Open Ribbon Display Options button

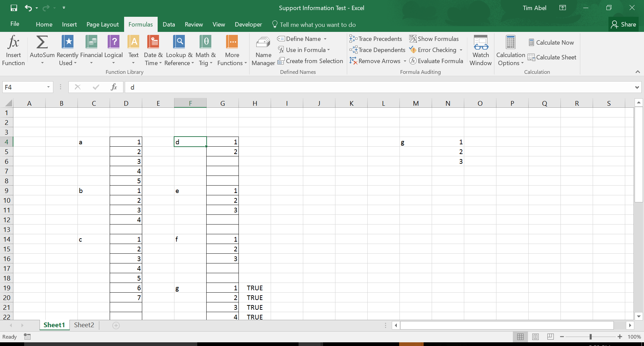(563, 8)
